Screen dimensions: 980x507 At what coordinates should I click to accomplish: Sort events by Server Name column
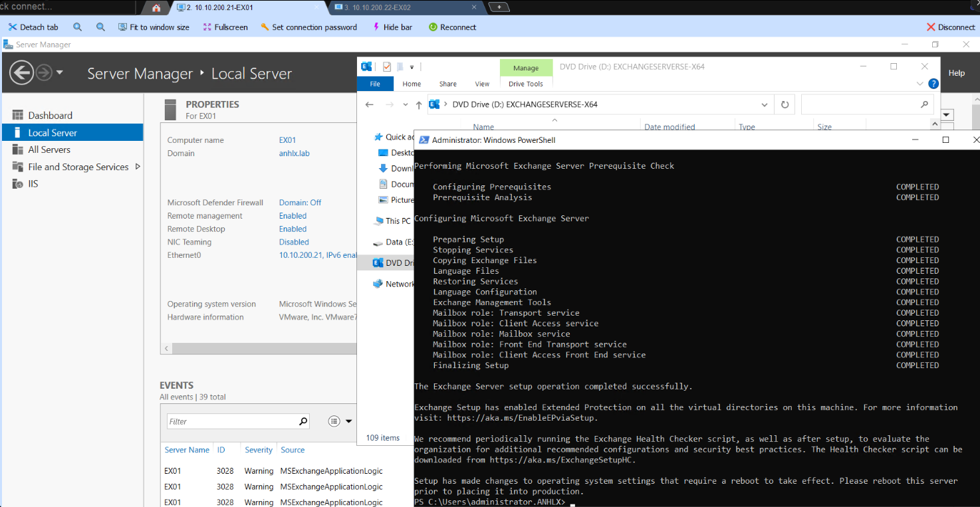[187, 450]
